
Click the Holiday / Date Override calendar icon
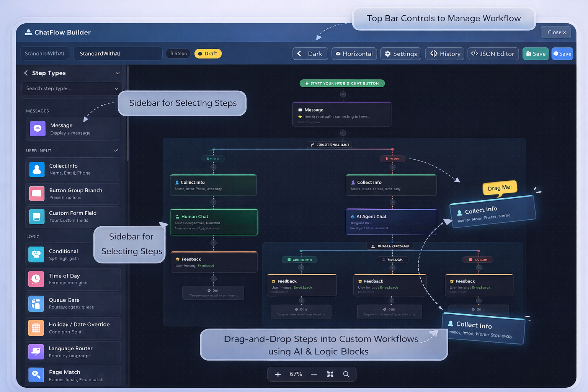[36, 328]
